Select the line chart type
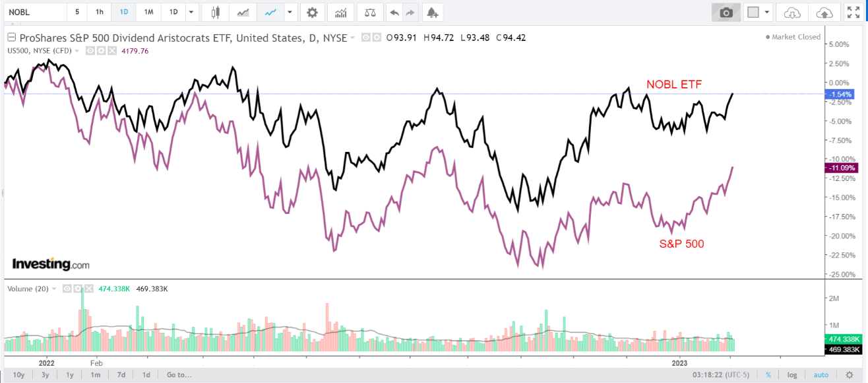 (x=270, y=12)
